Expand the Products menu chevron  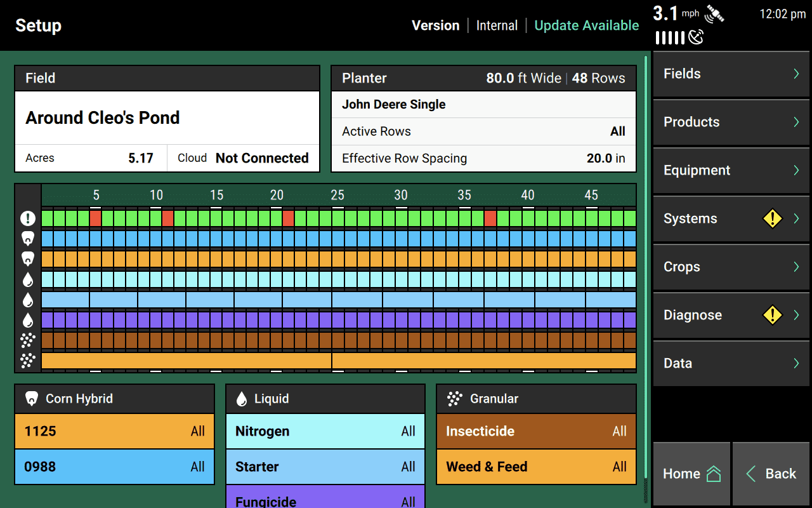[x=796, y=122]
